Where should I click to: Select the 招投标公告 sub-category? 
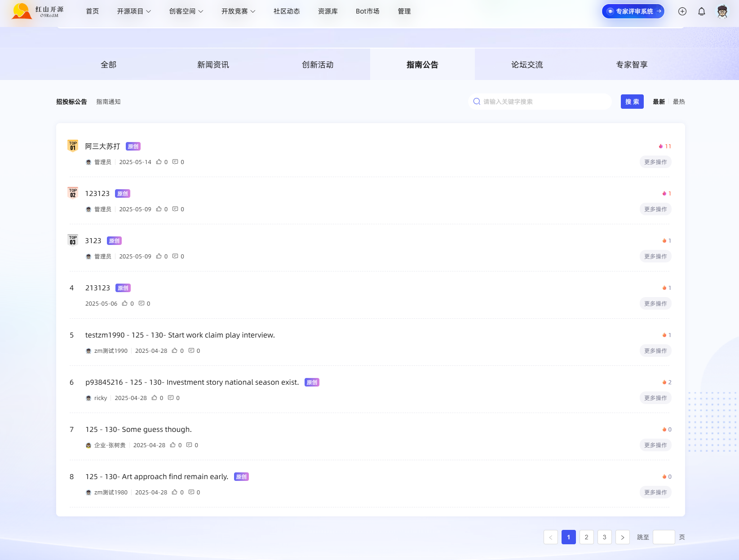click(71, 102)
